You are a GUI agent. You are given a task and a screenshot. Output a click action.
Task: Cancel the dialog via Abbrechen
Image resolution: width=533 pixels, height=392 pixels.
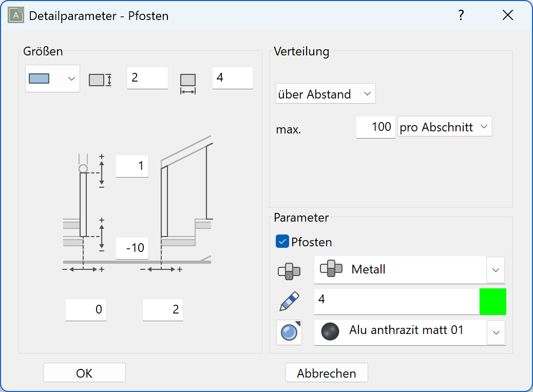coord(327,373)
